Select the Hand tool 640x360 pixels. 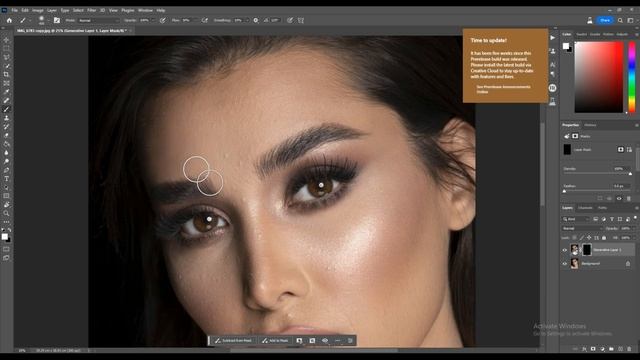pos(7,204)
